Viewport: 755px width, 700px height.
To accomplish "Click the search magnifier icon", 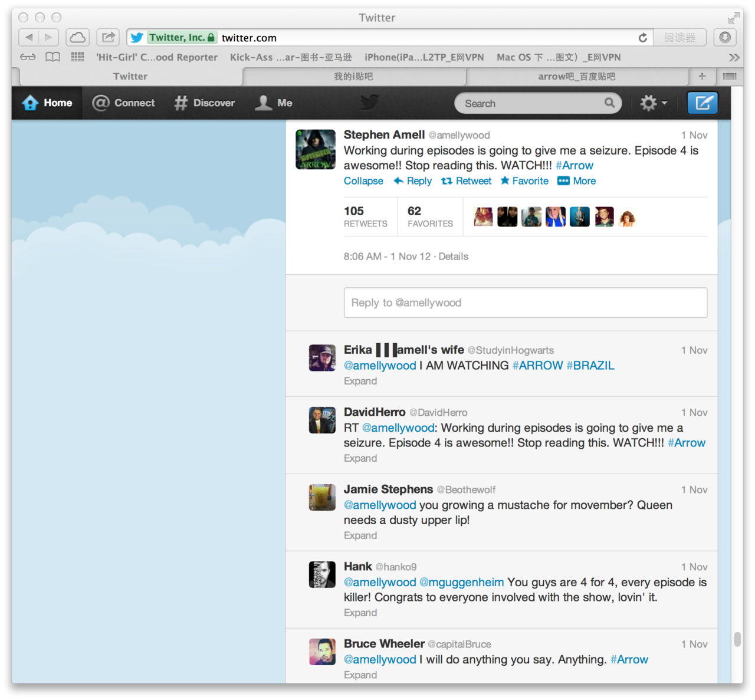I will [609, 103].
